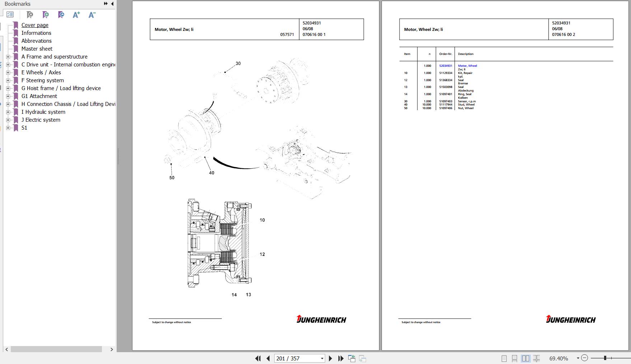This screenshot has width=631, height=364.
Task: Expand F Steering system bookmark
Action: [8, 80]
